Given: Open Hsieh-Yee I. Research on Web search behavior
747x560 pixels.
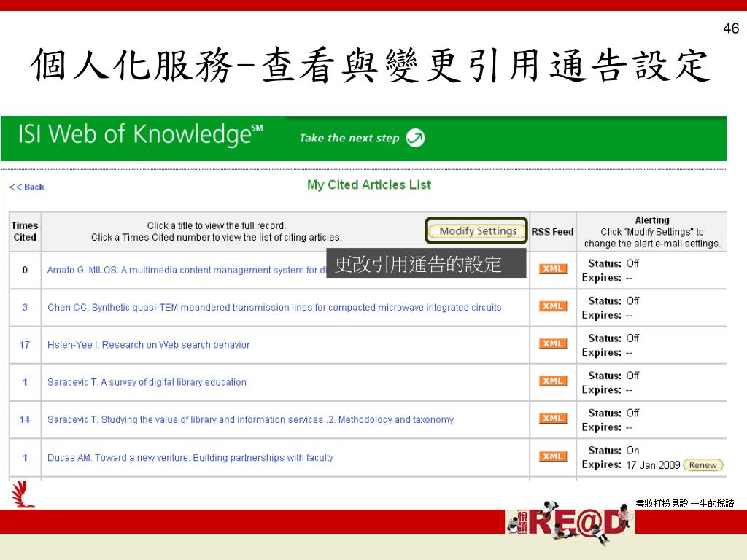Looking at the screenshot, I should [148, 345].
